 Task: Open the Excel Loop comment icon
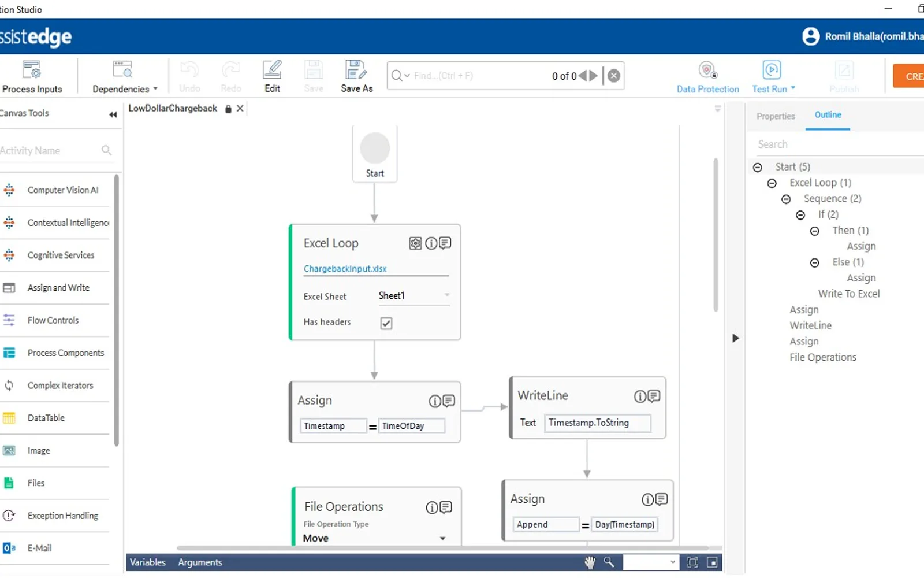[445, 243]
